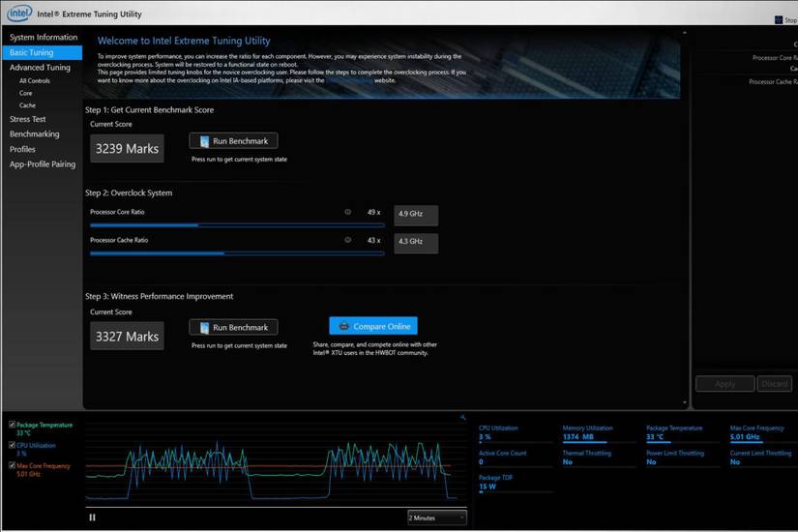Open Stress Test in the sidebar
The width and height of the screenshot is (798, 532).
(27, 119)
